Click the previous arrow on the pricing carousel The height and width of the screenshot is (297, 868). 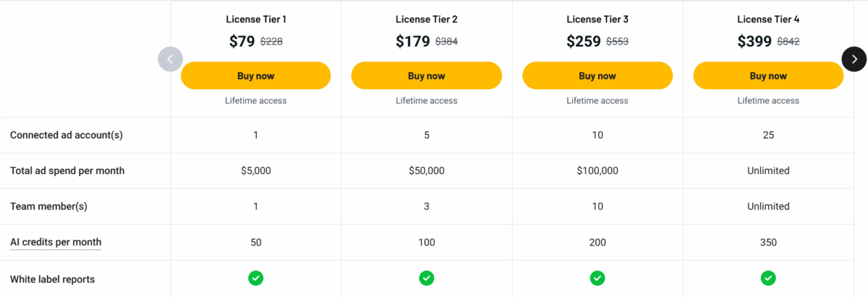point(170,59)
